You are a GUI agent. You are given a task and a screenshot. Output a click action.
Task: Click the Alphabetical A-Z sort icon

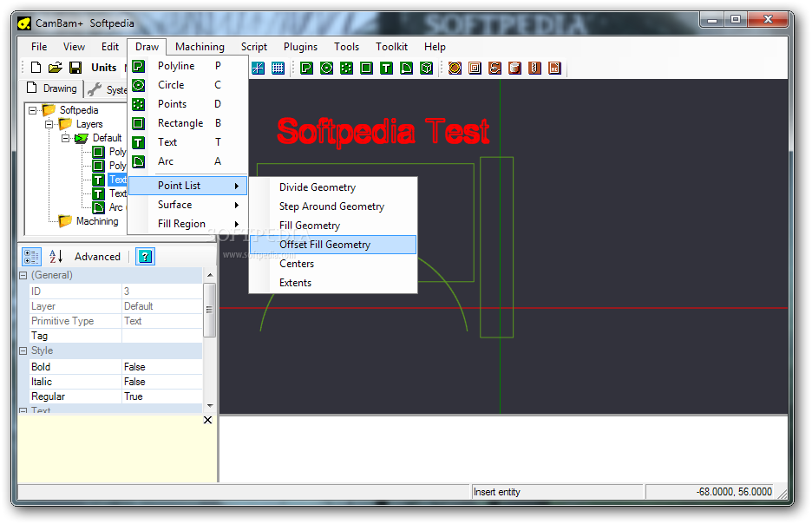coord(56,256)
